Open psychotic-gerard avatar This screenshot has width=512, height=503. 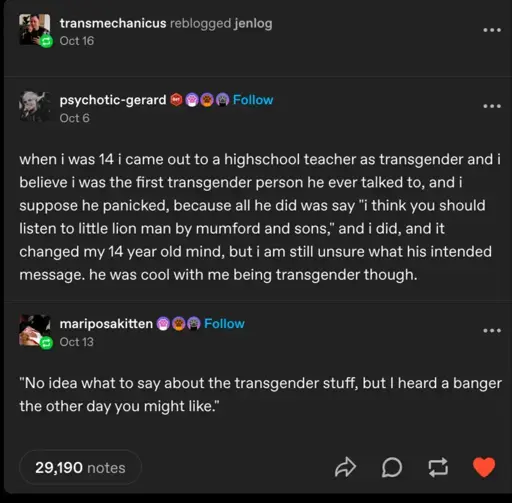[x=35, y=106]
